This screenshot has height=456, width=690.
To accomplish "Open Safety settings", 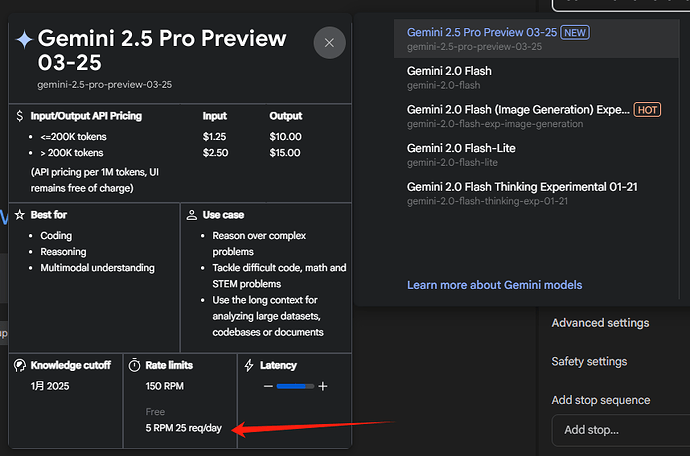I will [x=589, y=361].
